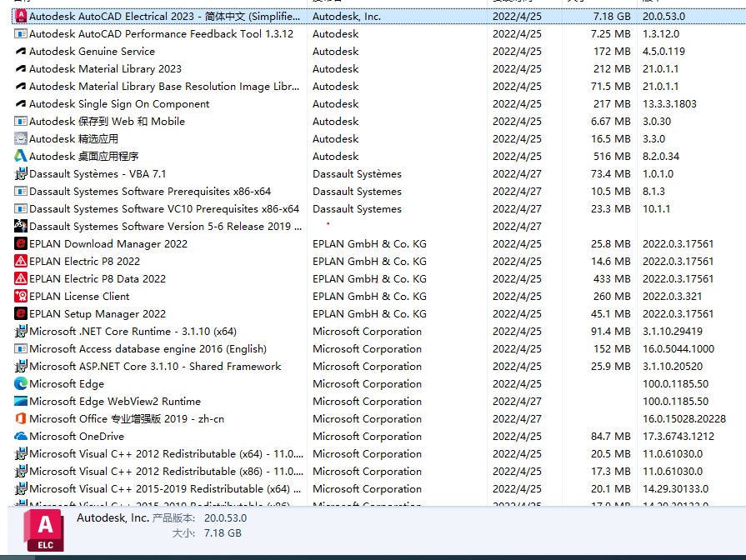Click the Microsoft OneDrive cloud icon
Viewport: 746px width, 560px height.
[21, 436]
